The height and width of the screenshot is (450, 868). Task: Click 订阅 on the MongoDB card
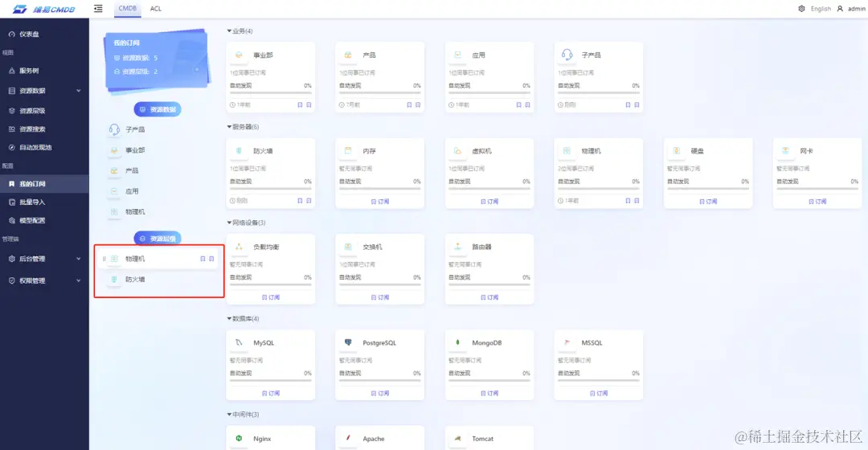click(490, 393)
